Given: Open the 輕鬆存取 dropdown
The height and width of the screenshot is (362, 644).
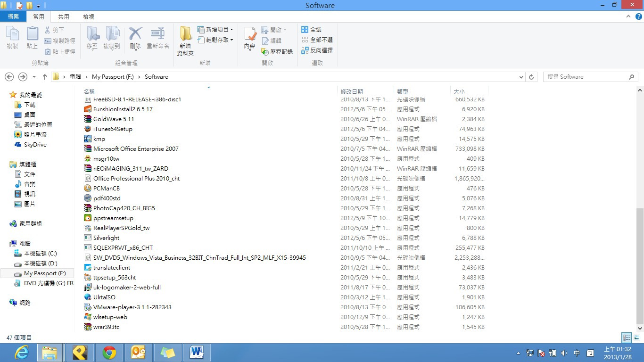Looking at the screenshot, I should pos(215,40).
